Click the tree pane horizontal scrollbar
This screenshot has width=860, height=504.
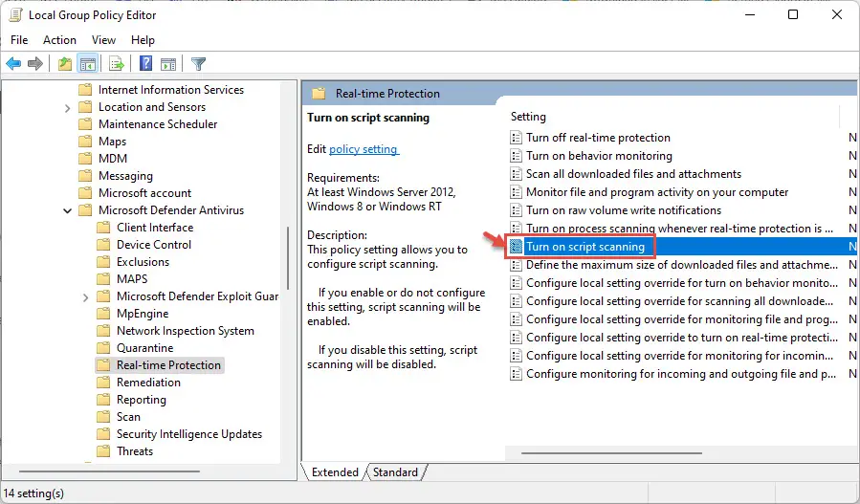(x=110, y=471)
